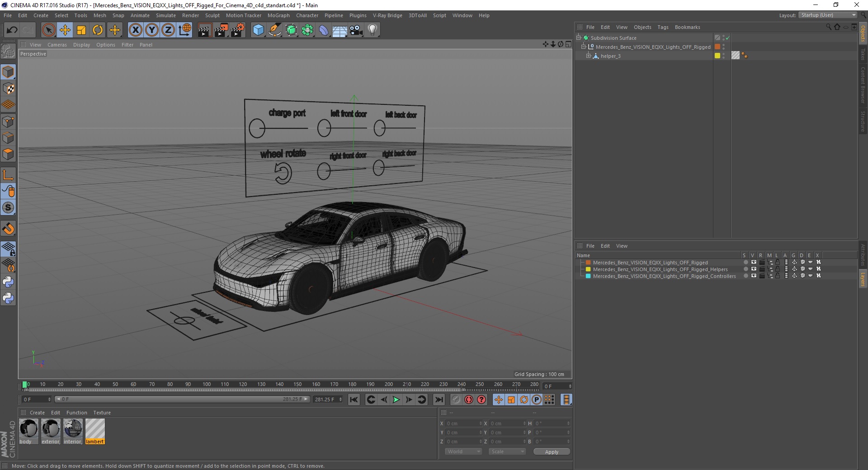Select Edges mode icon
Image resolution: width=868 pixels, height=470 pixels.
coord(8,138)
